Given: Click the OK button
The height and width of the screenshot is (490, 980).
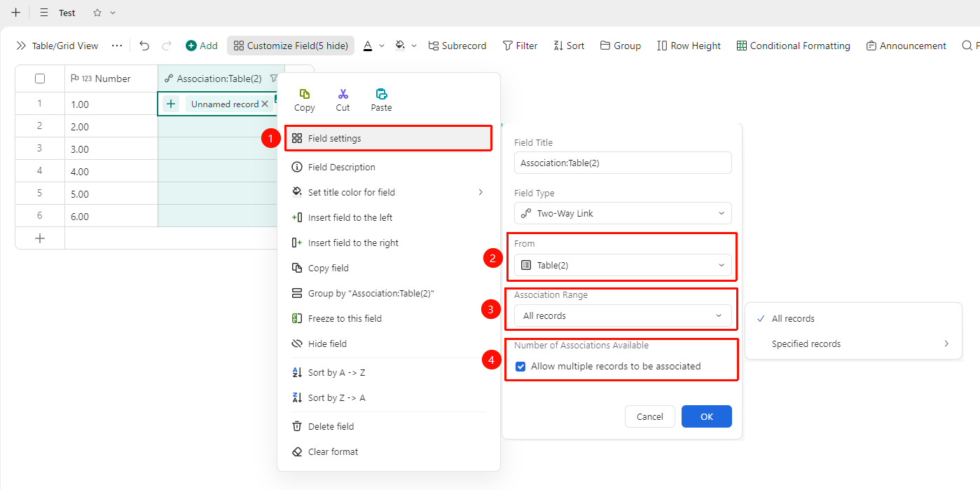Looking at the screenshot, I should (x=707, y=416).
